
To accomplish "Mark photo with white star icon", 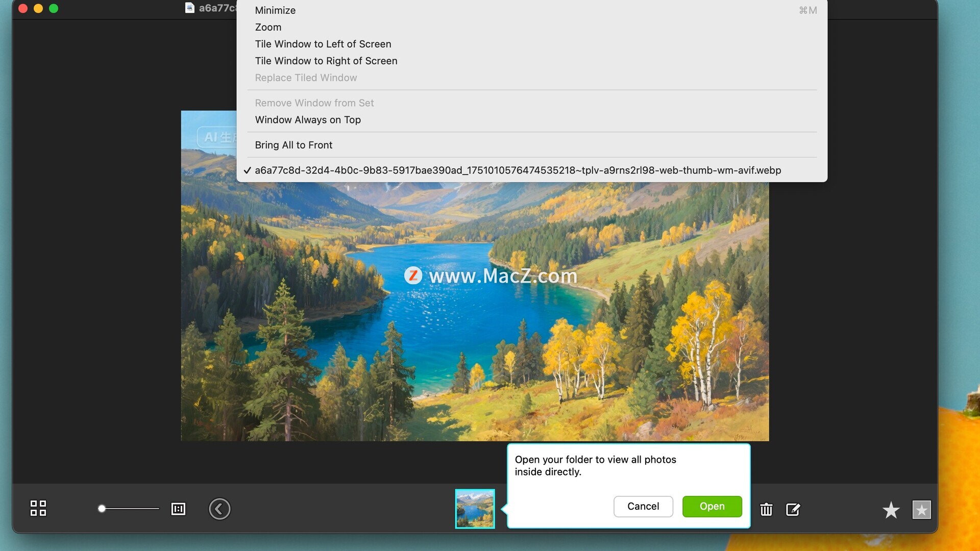I will tap(891, 510).
